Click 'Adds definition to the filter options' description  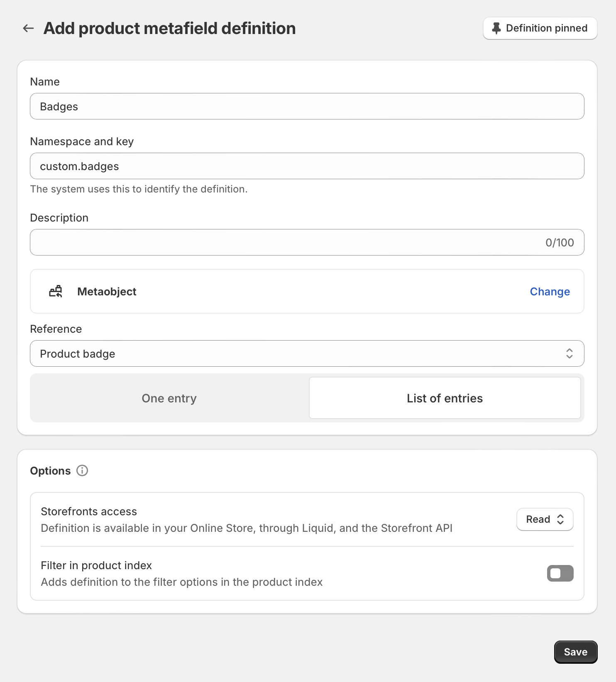coord(181,582)
